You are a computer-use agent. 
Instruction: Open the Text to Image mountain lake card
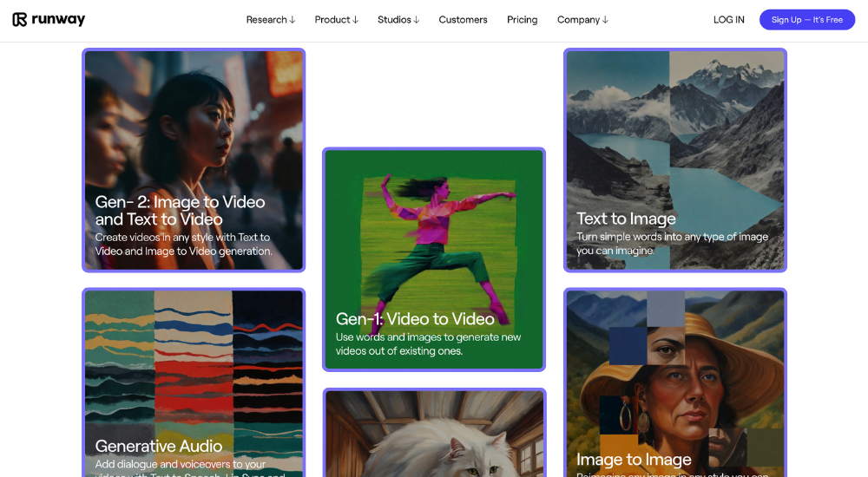[675, 130]
